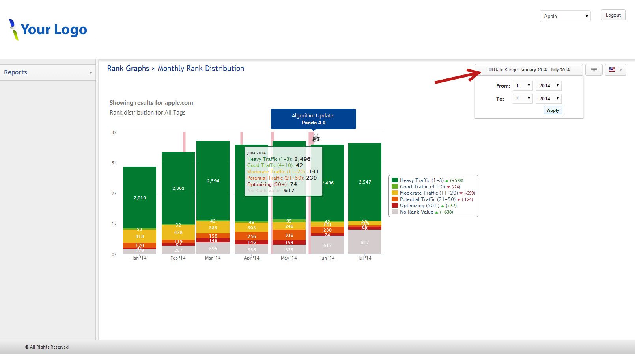Toggle Heavy Traffic (1-3) legend series

click(x=421, y=180)
